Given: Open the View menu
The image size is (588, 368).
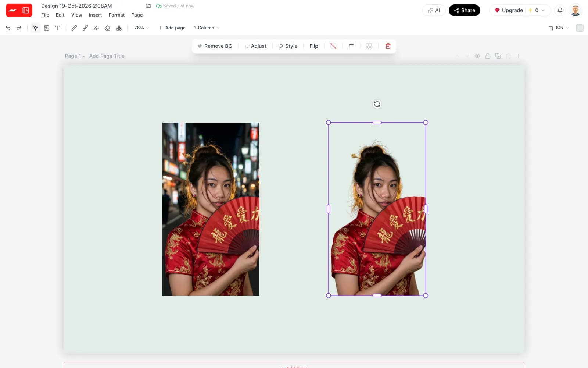Looking at the screenshot, I should pos(76,15).
